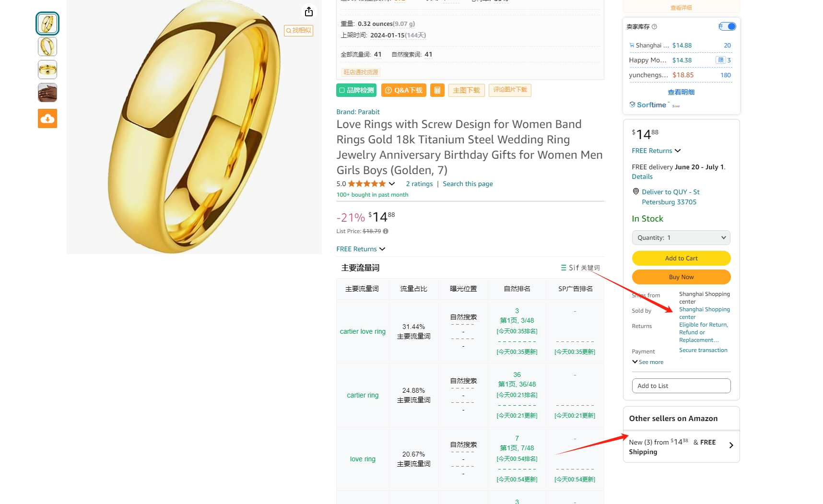Click the main image download button
The image size is (823, 504).
(x=467, y=90)
